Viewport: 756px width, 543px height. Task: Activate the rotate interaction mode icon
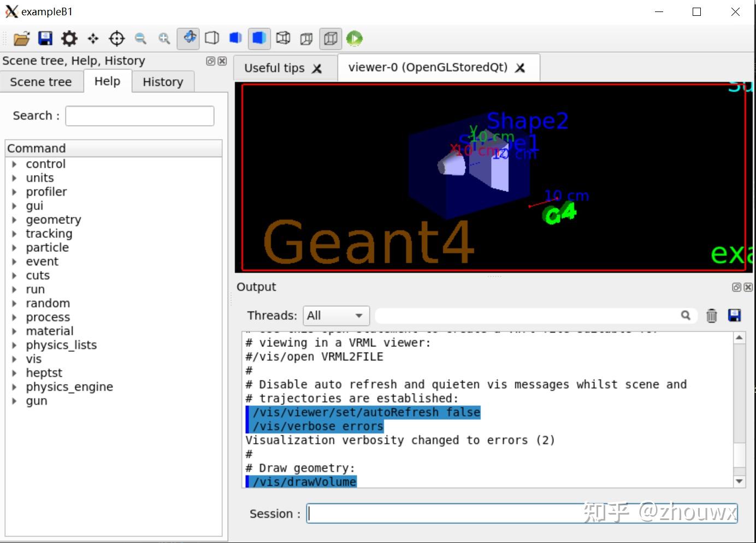[x=188, y=38]
